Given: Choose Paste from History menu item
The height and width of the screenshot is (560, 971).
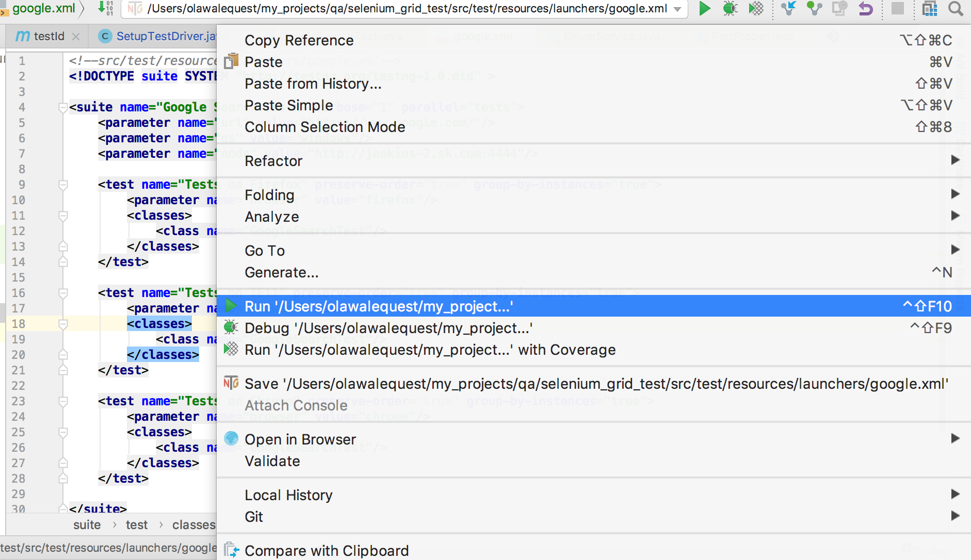Looking at the screenshot, I should [x=313, y=84].
